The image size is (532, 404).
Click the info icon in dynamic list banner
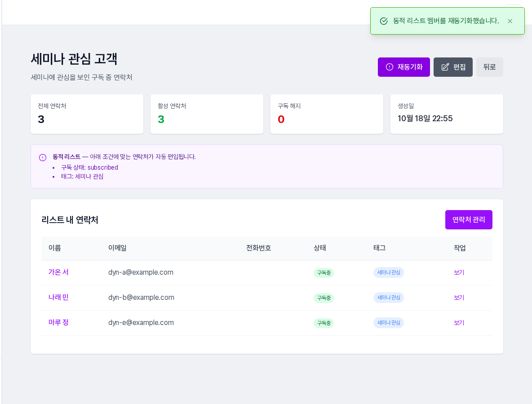coord(42,157)
